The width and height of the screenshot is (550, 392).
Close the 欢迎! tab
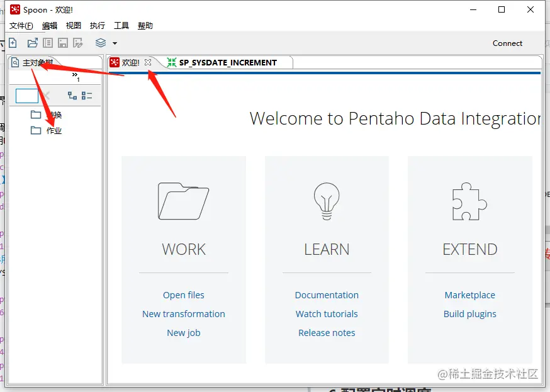pyautogui.click(x=148, y=62)
